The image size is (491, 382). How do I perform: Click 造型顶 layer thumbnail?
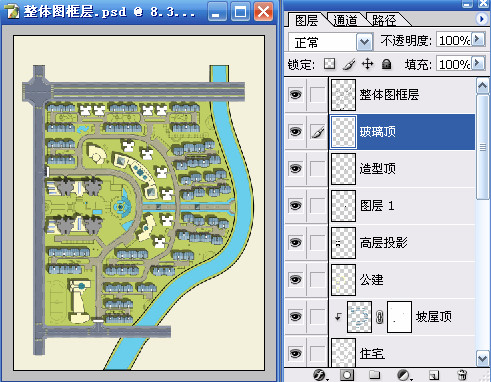(x=343, y=169)
